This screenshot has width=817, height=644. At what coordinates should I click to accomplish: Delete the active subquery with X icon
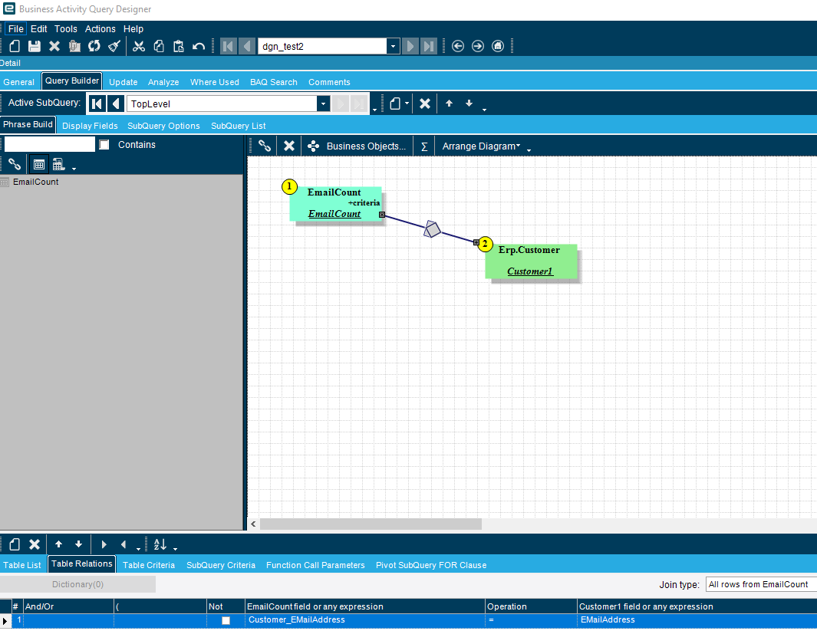pyautogui.click(x=425, y=103)
